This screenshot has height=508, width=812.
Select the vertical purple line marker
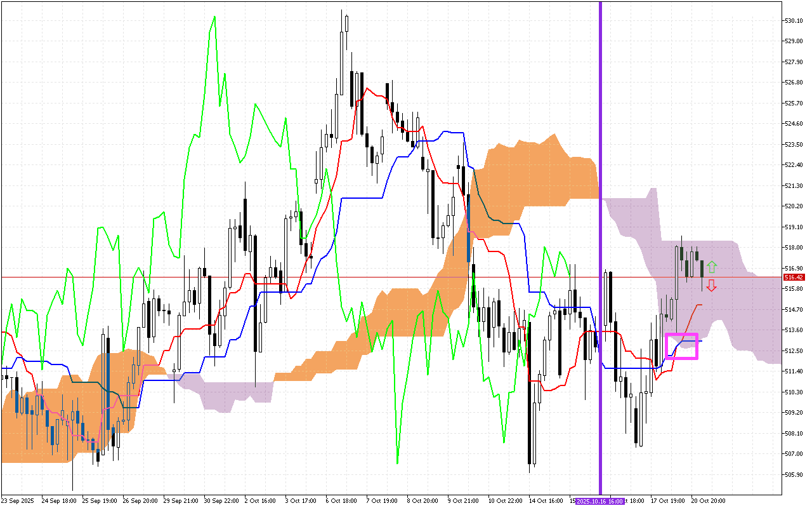601,254
